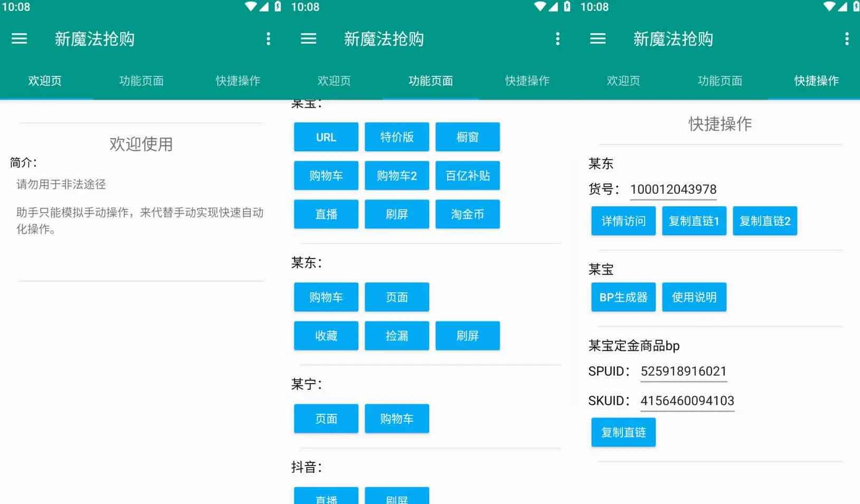The height and width of the screenshot is (504, 860).
Task: Switch to the 功能页面 tab
Action: [x=431, y=81]
